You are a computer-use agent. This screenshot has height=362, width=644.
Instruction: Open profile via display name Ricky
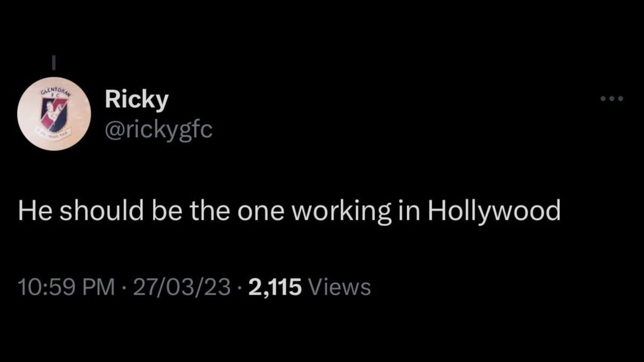pyautogui.click(x=136, y=99)
